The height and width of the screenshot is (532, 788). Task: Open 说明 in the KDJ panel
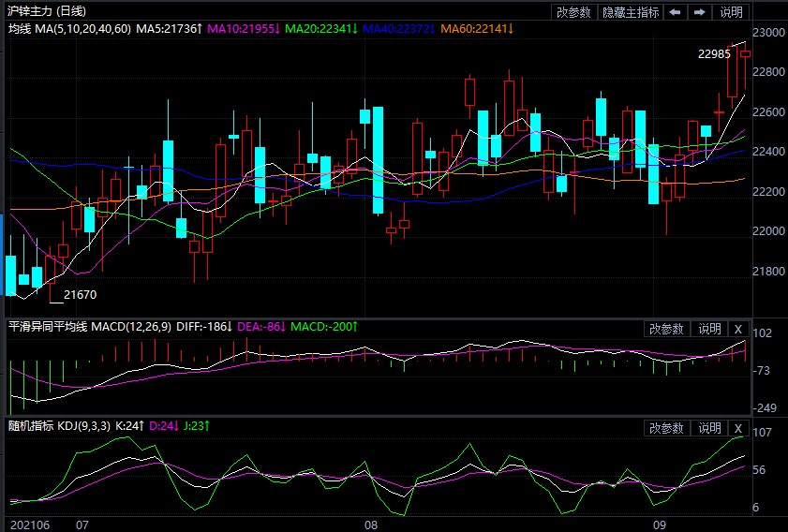(709, 428)
